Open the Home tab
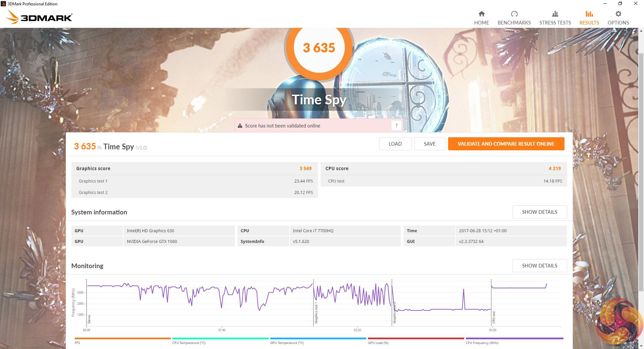Image resolution: width=644 pixels, height=349 pixels. click(x=481, y=18)
